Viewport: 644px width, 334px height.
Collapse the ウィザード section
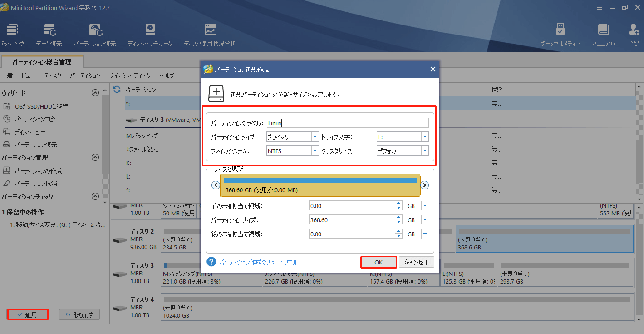(x=95, y=93)
